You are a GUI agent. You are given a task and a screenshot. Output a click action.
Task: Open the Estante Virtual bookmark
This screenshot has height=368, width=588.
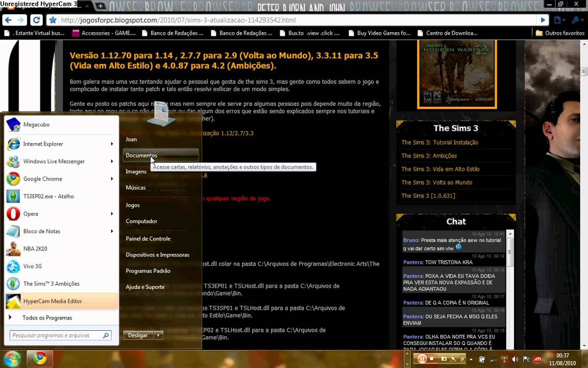(34, 33)
